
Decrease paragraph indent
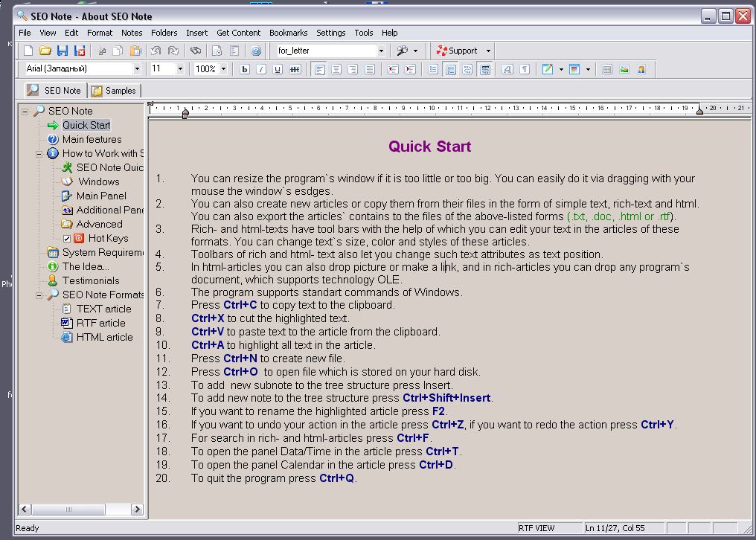click(x=392, y=69)
